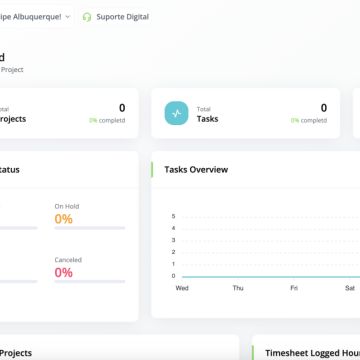The width and height of the screenshot is (360, 360).
Task: Click the On Hold 0% value
Action: 64,219
